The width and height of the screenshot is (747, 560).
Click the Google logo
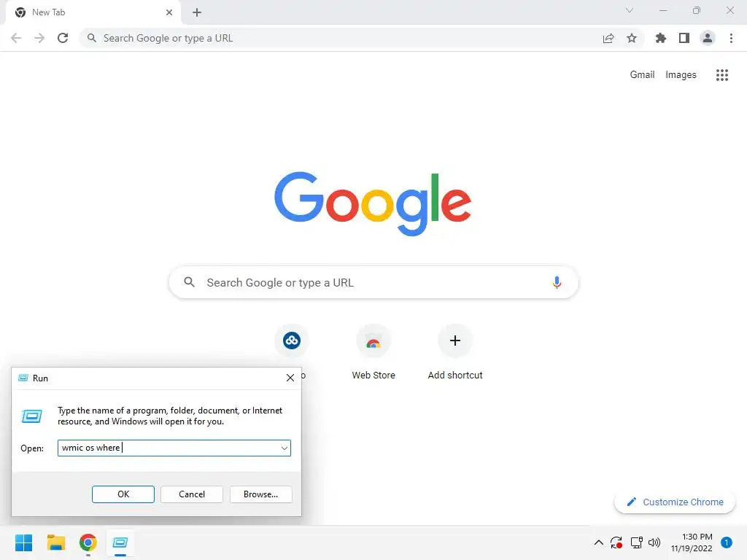click(x=373, y=203)
